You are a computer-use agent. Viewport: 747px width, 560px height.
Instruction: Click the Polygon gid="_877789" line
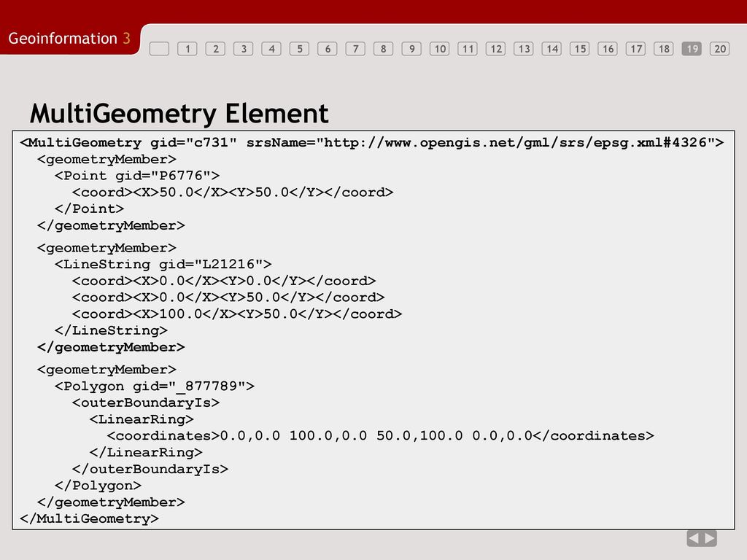155,386
